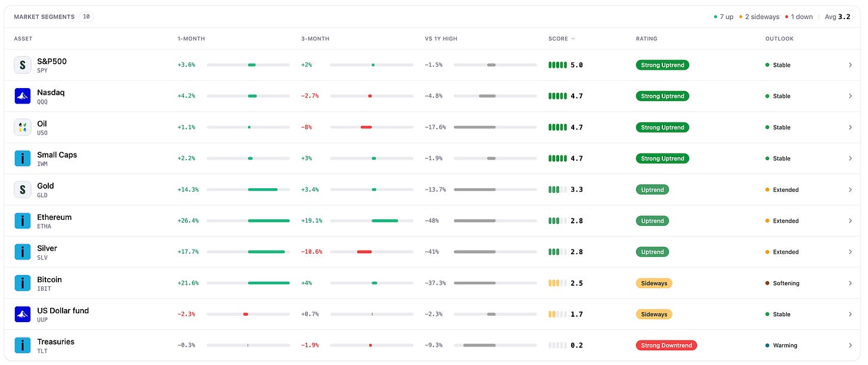Click the 1-Month column header
Image resolution: width=868 pixels, height=365 pixels.
point(191,39)
